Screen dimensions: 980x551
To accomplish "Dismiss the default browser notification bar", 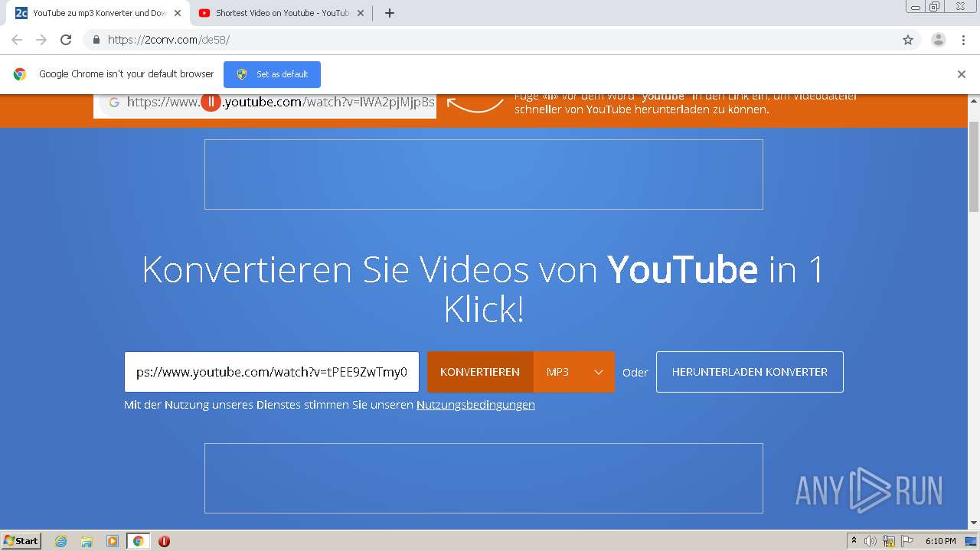I will click(x=962, y=74).
